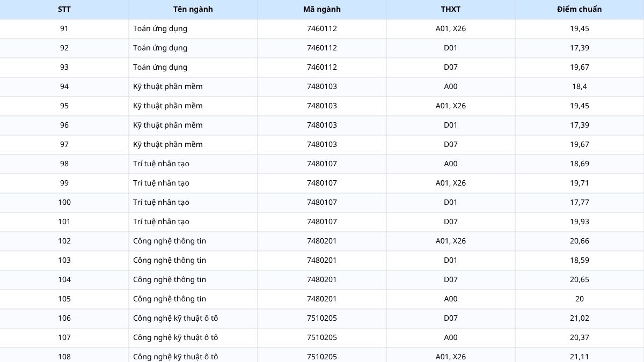Click the Điểm chuẩn column header
644x362 pixels.
pyautogui.click(x=580, y=9)
